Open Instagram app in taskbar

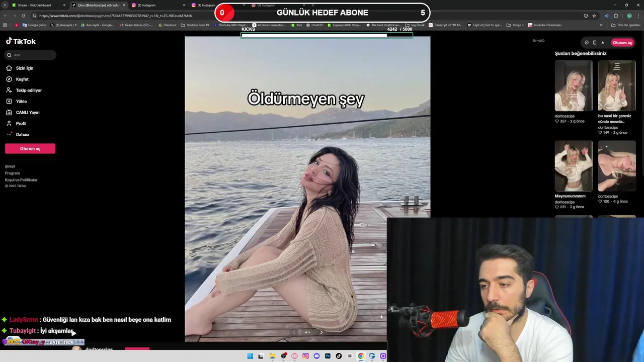click(305, 356)
